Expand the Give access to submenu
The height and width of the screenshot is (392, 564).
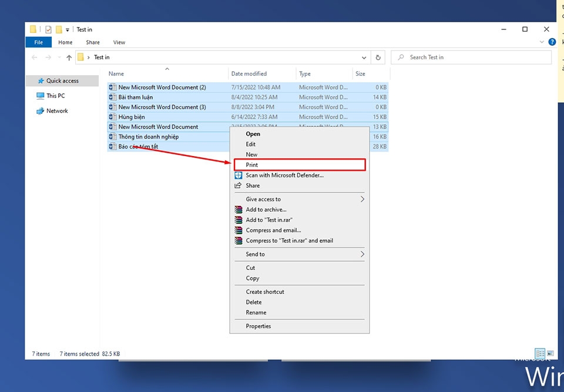[300, 199]
